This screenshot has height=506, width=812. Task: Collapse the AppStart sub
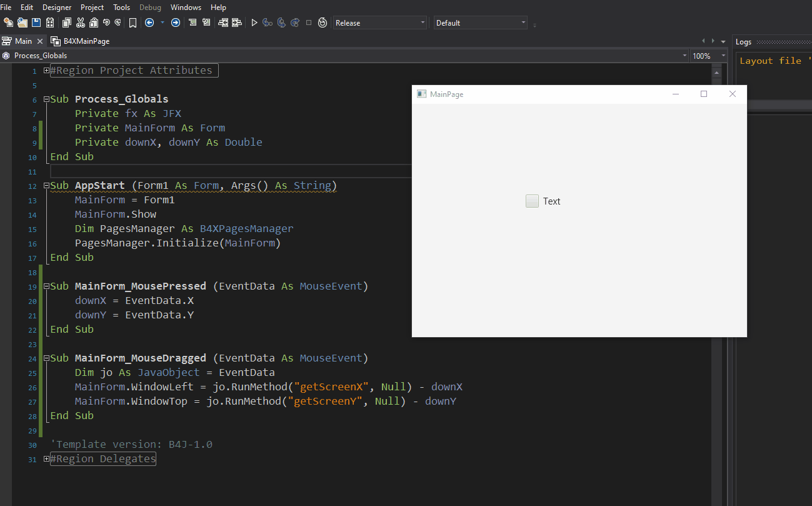click(x=46, y=185)
